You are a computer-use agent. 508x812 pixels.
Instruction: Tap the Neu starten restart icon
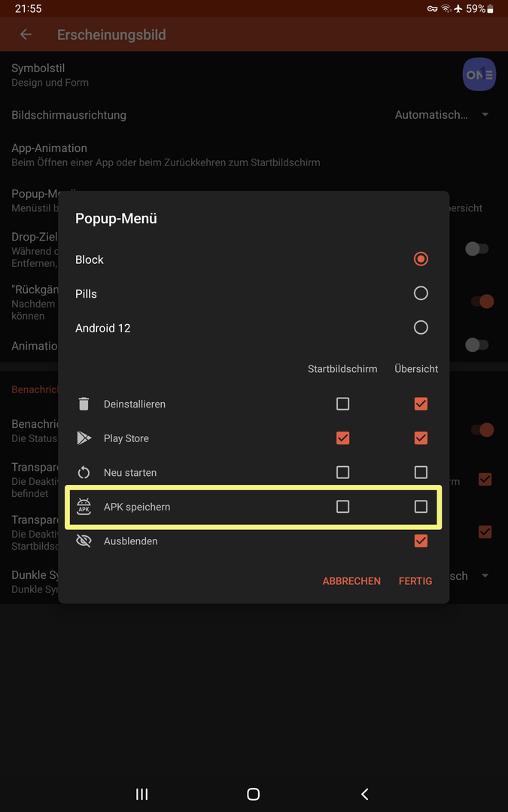point(84,473)
